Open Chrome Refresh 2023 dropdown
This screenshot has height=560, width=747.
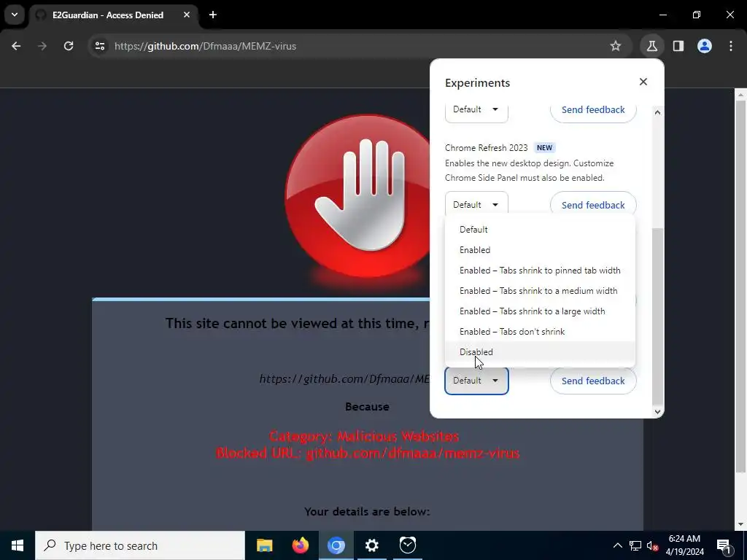pos(476,205)
